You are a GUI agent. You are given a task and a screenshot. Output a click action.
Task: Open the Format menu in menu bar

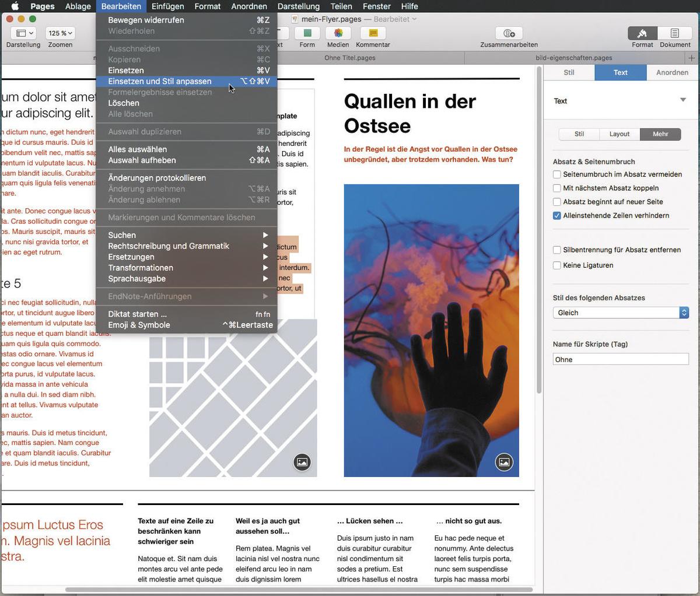208,6
